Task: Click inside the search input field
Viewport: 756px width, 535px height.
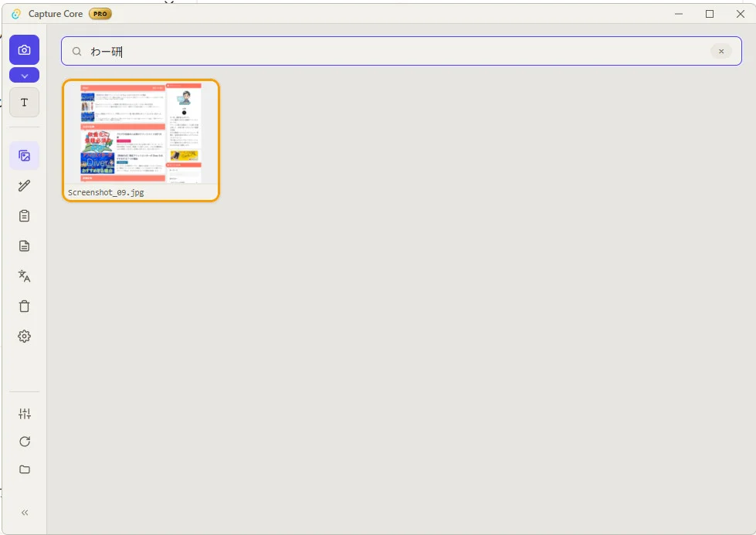Action: click(x=401, y=51)
